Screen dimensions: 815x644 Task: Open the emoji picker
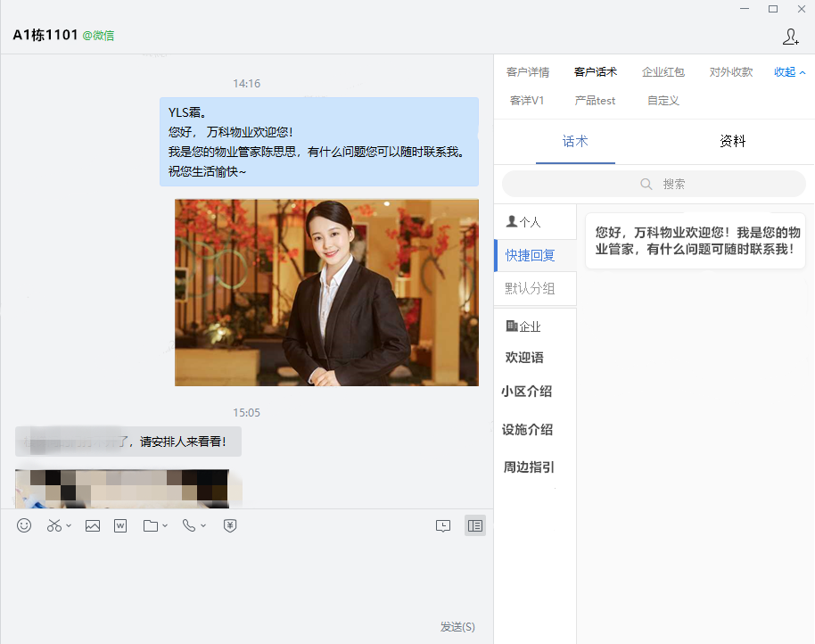(x=24, y=525)
